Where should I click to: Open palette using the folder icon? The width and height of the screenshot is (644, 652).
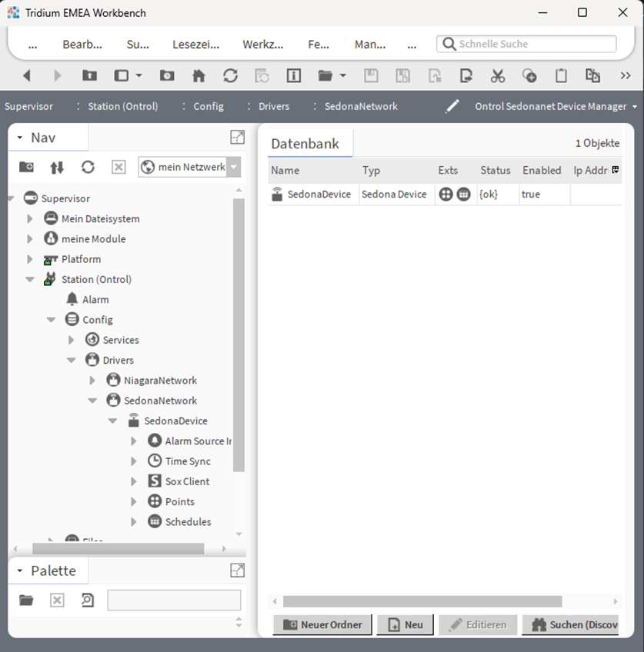tap(26, 600)
